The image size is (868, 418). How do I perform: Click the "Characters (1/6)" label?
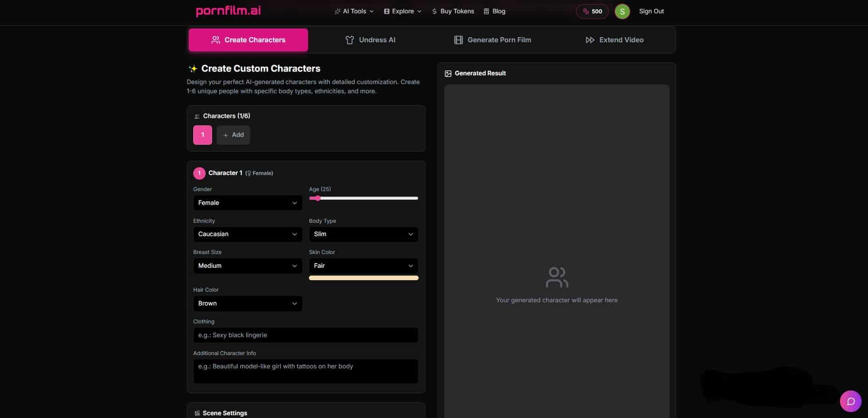point(227,116)
